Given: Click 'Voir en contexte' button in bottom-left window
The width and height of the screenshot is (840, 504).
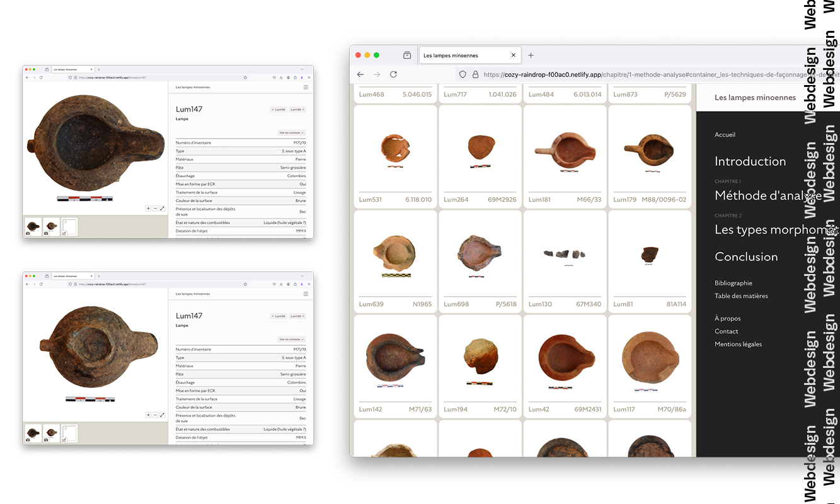Looking at the screenshot, I should click(x=292, y=340).
